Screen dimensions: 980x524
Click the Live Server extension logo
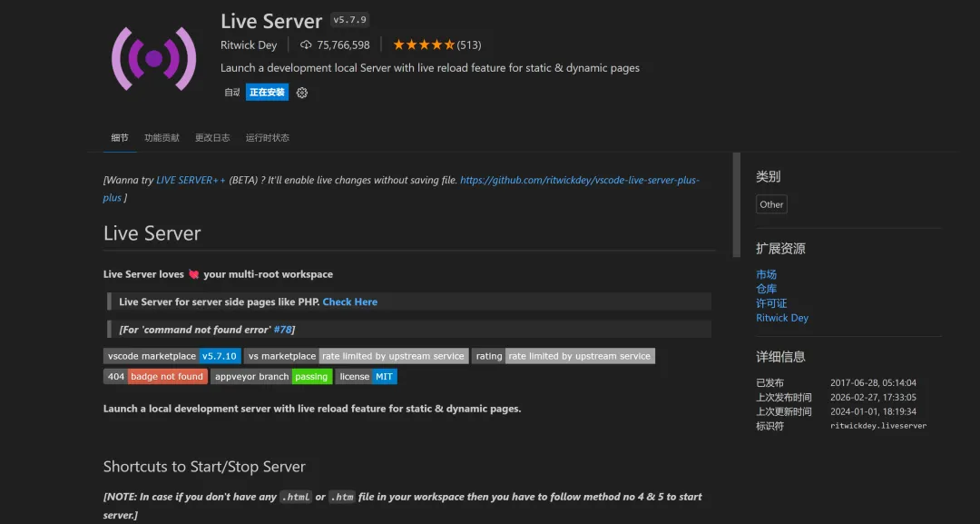pyautogui.click(x=153, y=59)
